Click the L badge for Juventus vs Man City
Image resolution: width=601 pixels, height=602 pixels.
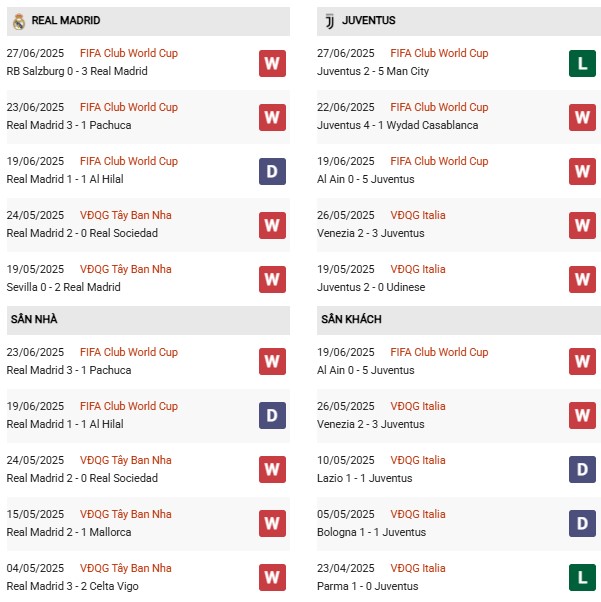point(582,63)
